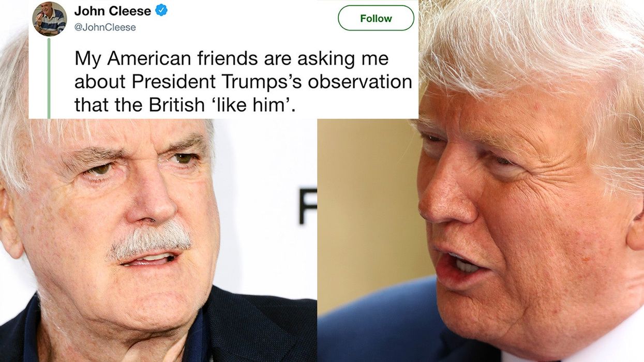Click the grey mustache in left photo
The height and width of the screenshot is (362, 644).
[149, 240]
